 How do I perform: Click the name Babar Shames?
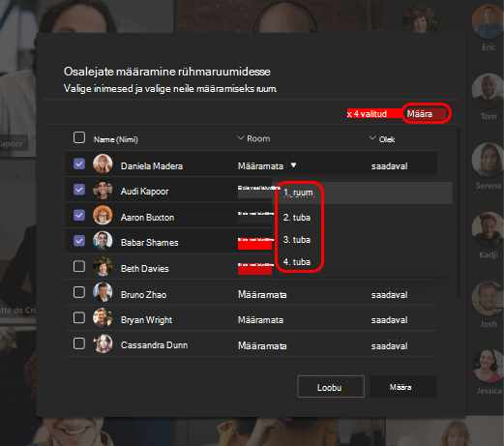[149, 243]
